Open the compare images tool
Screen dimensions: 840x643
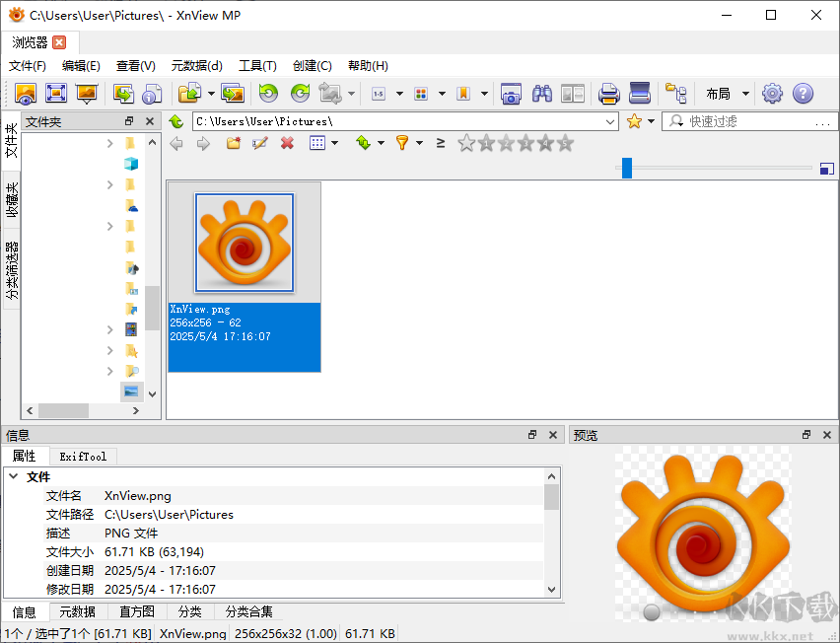pos(572,94)
